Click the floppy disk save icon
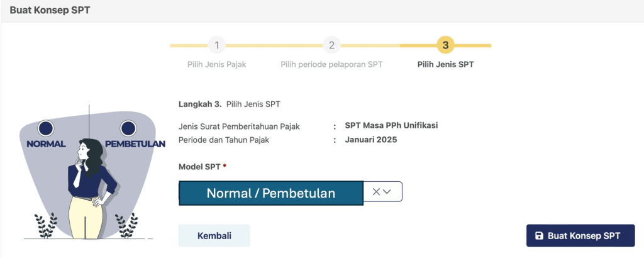 pos(539,236)
